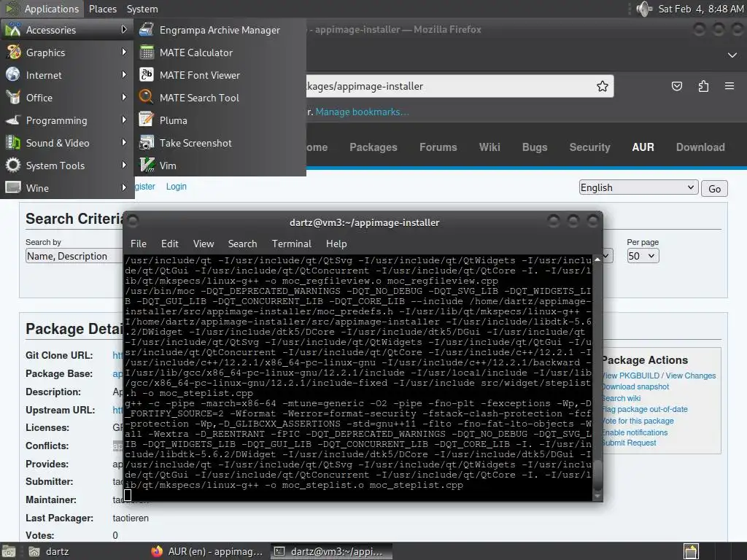Open the Forums tab on Arch site
The image size is (747, 560).
point(438,147)
